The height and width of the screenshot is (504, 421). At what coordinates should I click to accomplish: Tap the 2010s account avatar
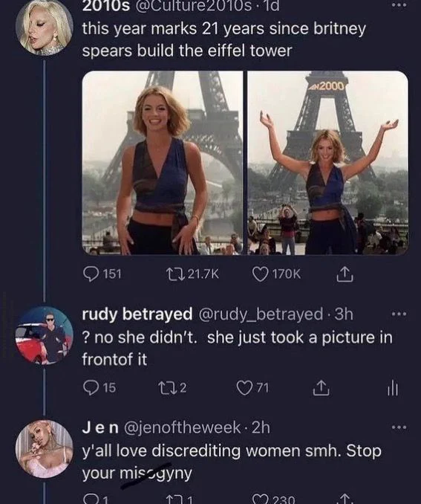(x=45, y=28)
